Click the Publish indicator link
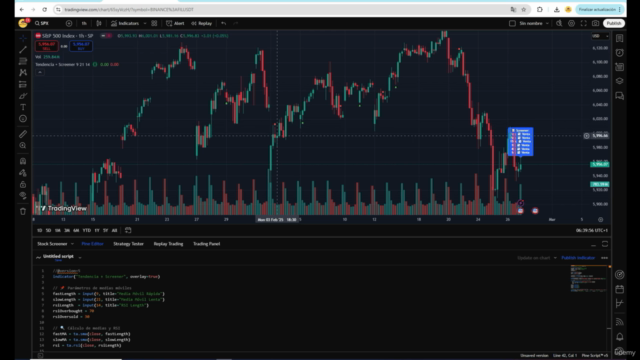The width and height of the screenshot is (640, 360). point(578,258)
